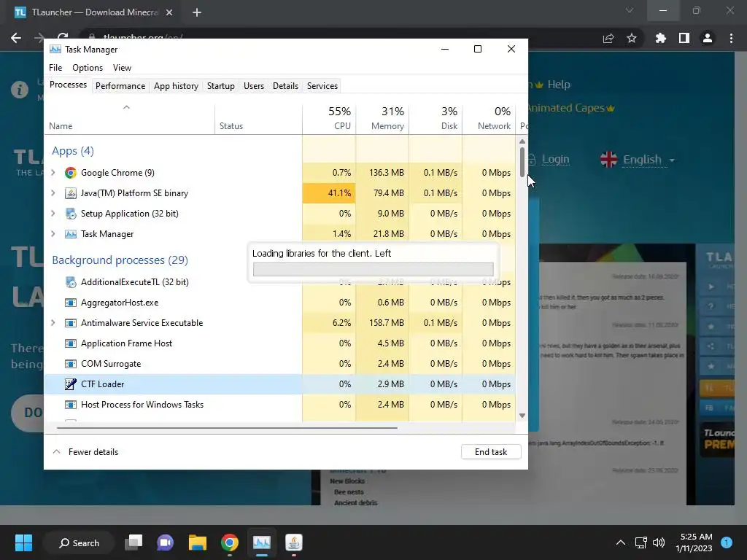This screenshot has width=747, height=560.
Task: Open File Explorer from the taskbar
Action: 197,542
